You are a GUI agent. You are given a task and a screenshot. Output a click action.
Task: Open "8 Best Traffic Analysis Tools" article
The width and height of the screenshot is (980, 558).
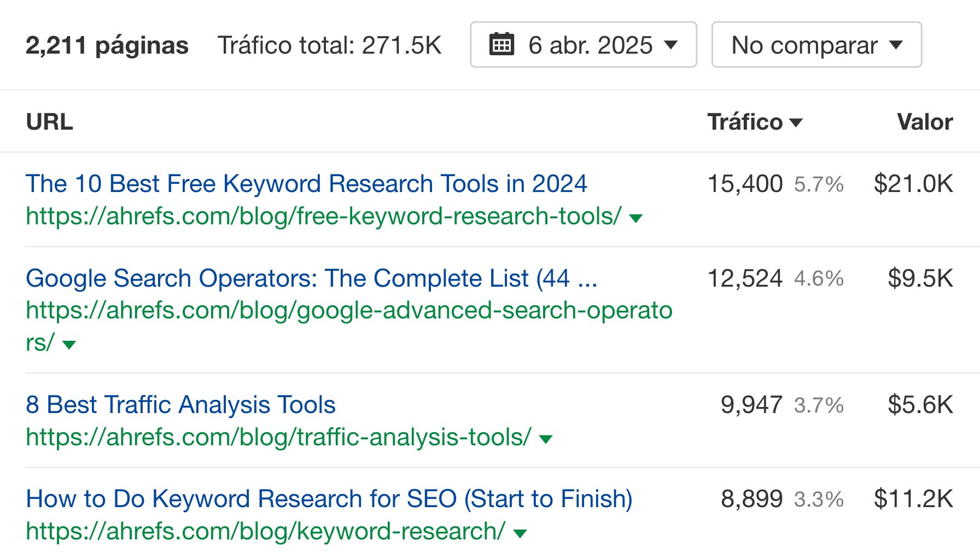pyautogui.click(x=181, y=404)
